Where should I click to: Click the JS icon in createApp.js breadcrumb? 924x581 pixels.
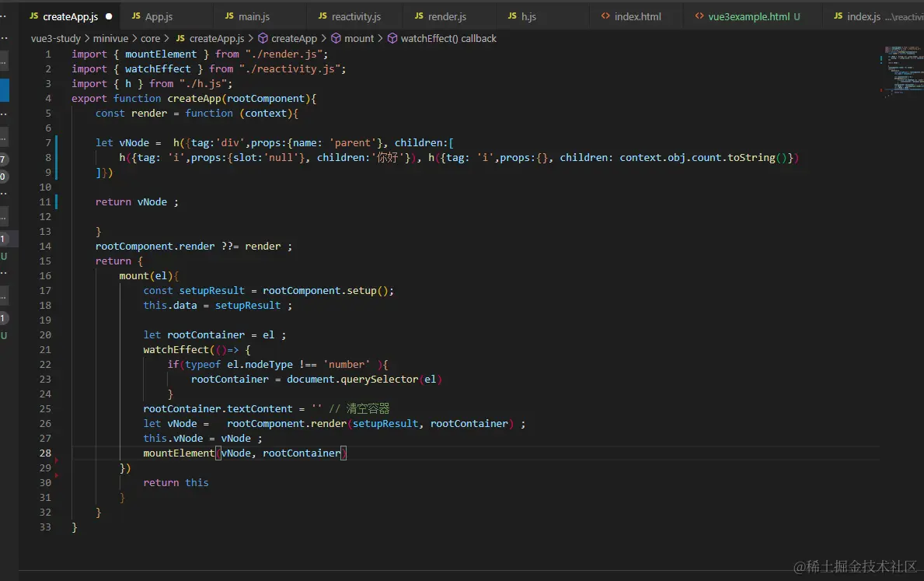tap(180, 38)
